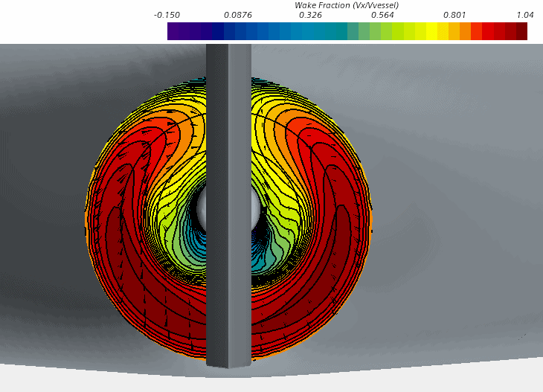Click the Wake Fraction (Vx/Vvessel) legend title
Screen dimensions: 543x392
point(347,5)
